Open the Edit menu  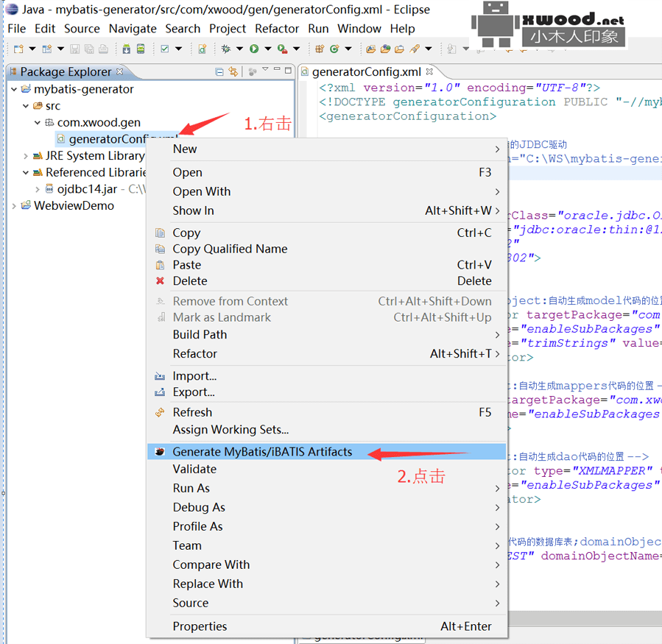pos(45,29)
